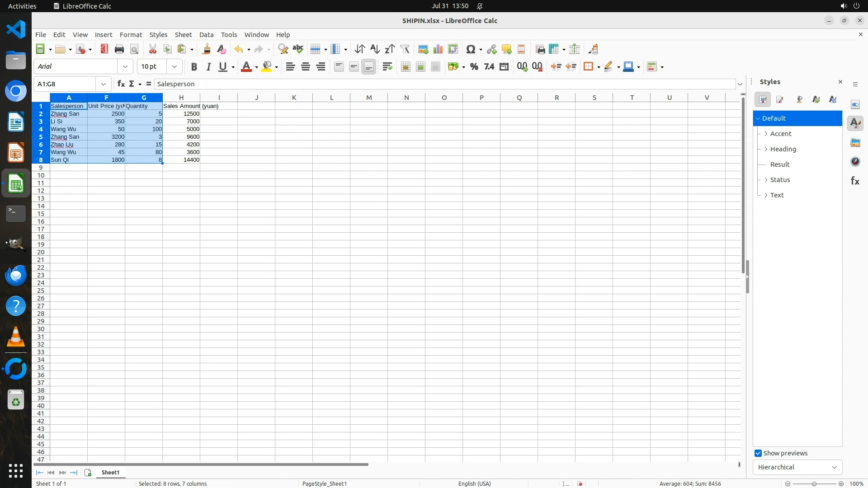Expand the Heading style group

[766, 149]
